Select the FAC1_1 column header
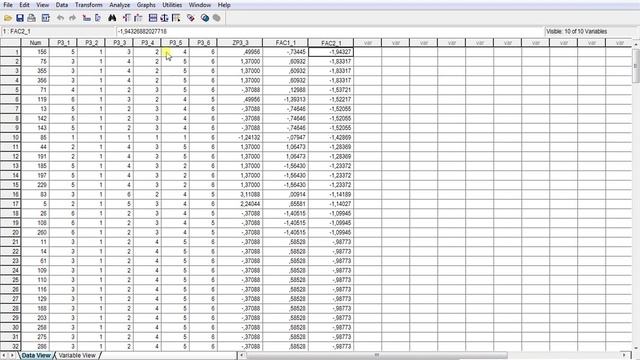The width and height of the screenshot is (640, 360). (285, 42)
